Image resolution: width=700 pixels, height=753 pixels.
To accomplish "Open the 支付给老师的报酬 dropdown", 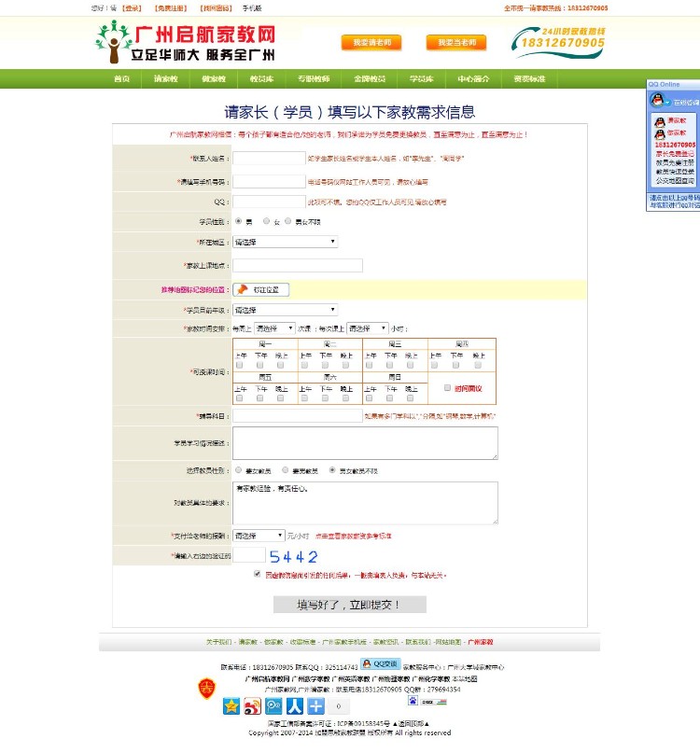I will [x=259, y=535].
